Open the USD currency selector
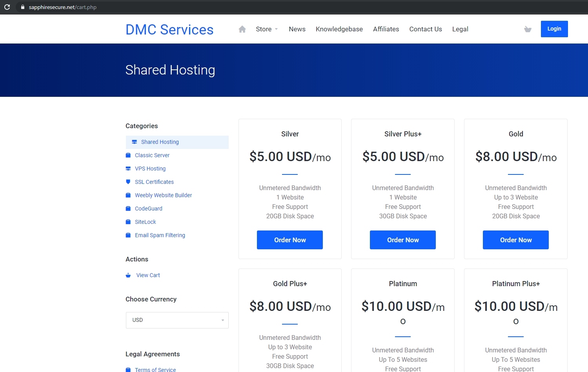The image size is (588, 372). (x=177, y=320)
